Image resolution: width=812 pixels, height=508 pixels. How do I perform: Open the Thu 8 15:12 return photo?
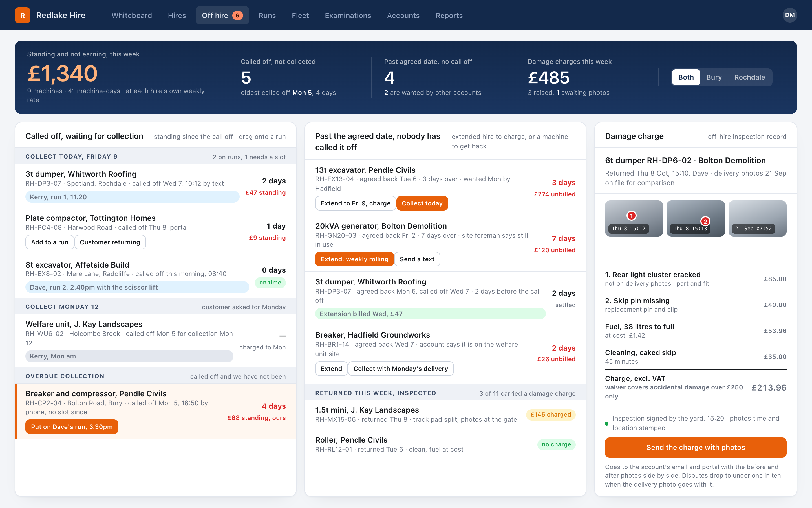(634, 218)
